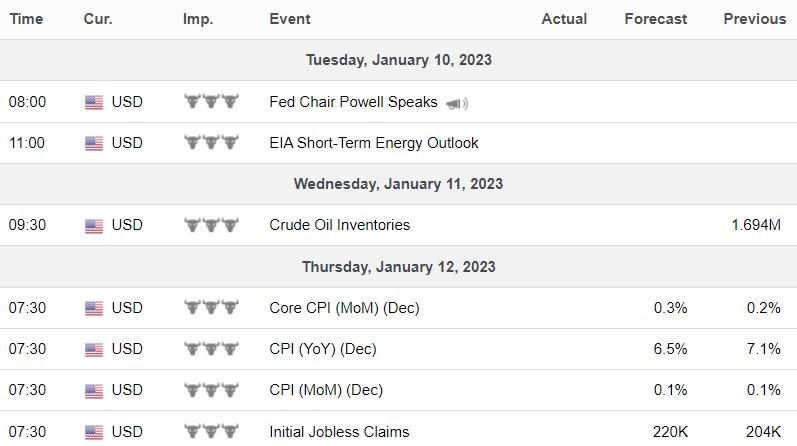Click the Previous column header

pos(755,18)
